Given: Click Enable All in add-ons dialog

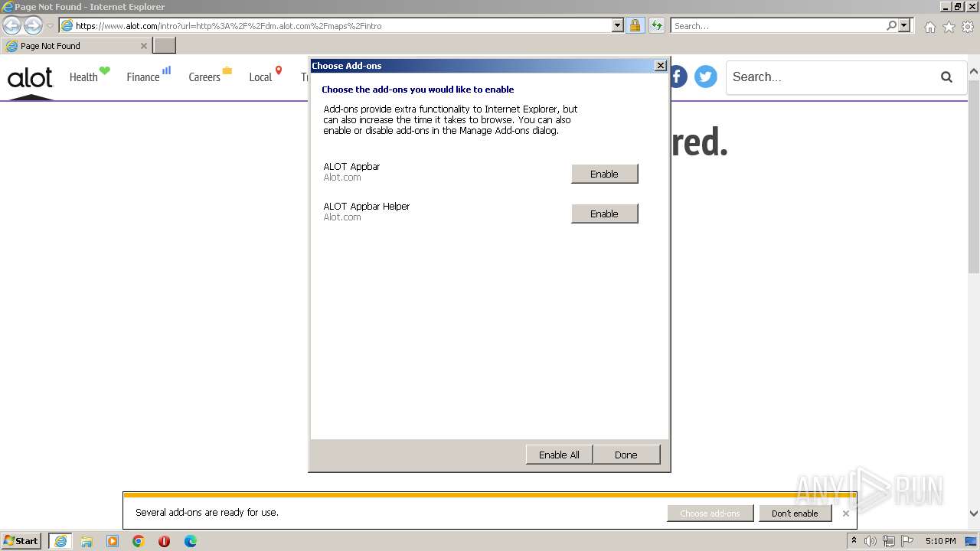Looking at the screenshot, I should [x=559, y=455].
